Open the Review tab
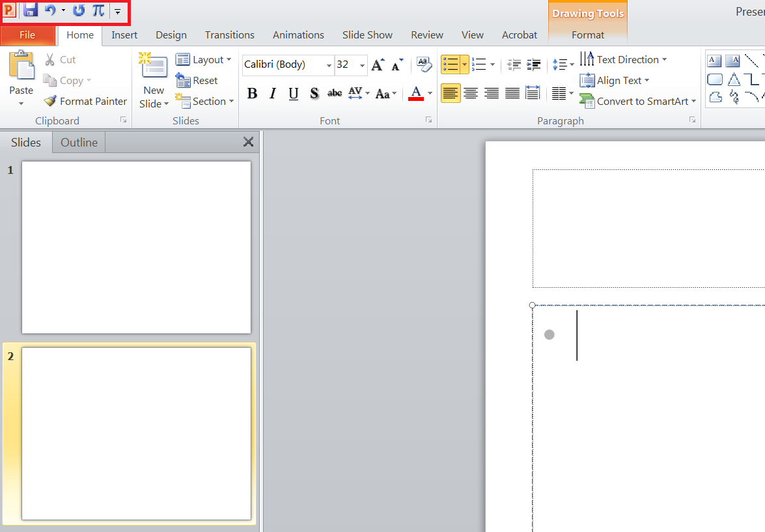 [x=427, y=35]
